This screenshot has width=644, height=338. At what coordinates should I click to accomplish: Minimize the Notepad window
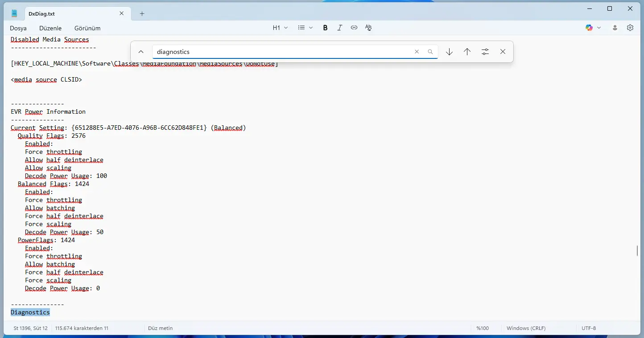tap(589, 8)
